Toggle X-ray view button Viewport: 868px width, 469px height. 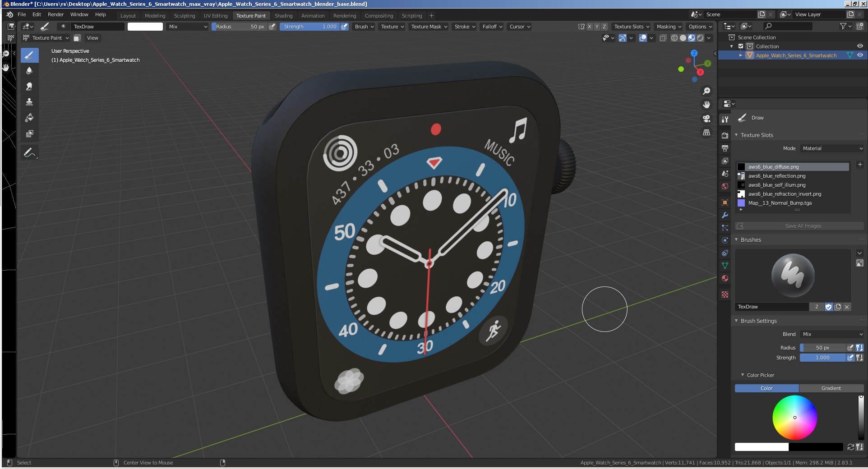tap(663, 38)
